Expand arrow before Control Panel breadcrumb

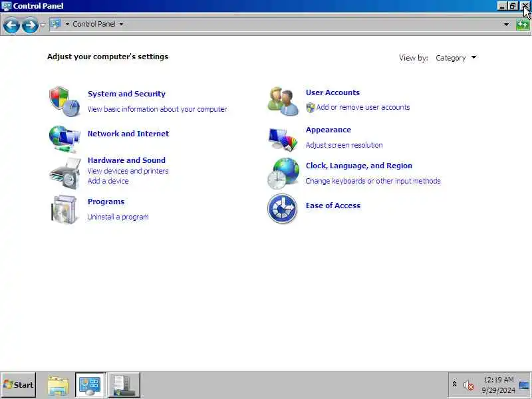67,24
